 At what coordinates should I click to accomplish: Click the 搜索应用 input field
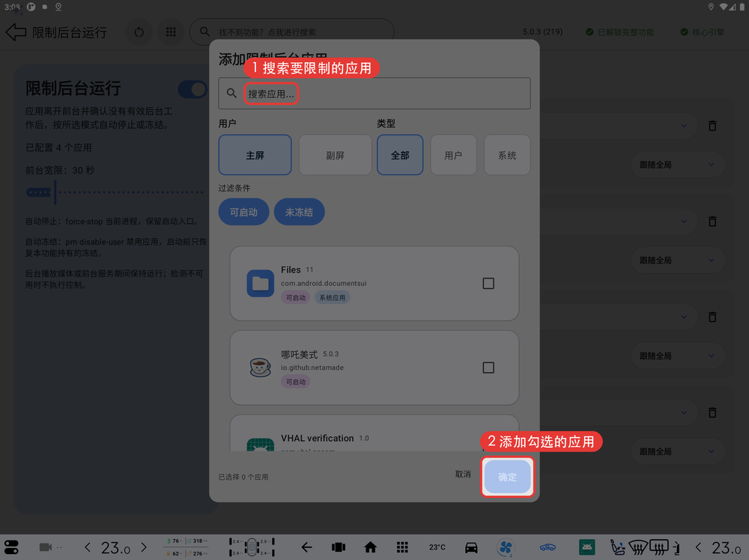pos(374,93)
